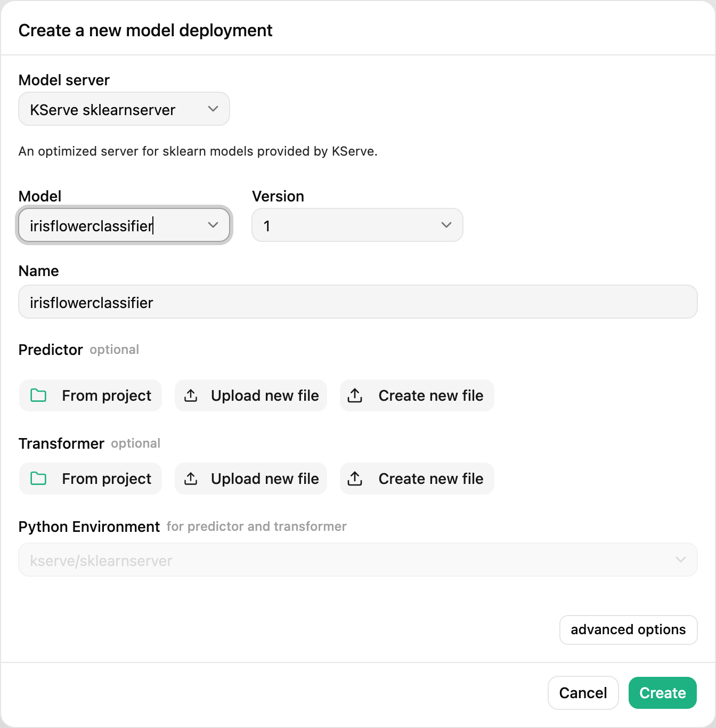The image size is (716, 728).
Task: Click folder icon in Transformer From project
Action: (x=38, y=479)
